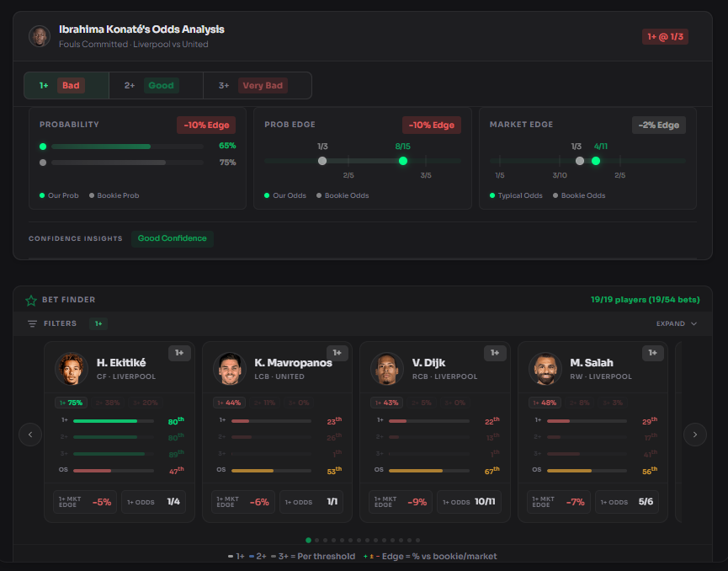Image resolution: width=728 pixels, height=571 pixels.
Task: Click H. Ekitiké's player photo
Action: (x=72, y=369)
